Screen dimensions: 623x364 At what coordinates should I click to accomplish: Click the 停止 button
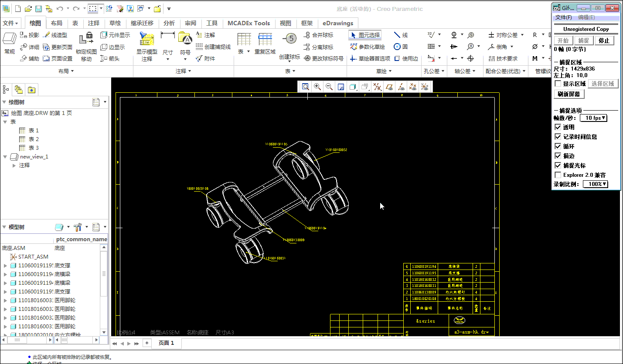click(x=604, y=40)
